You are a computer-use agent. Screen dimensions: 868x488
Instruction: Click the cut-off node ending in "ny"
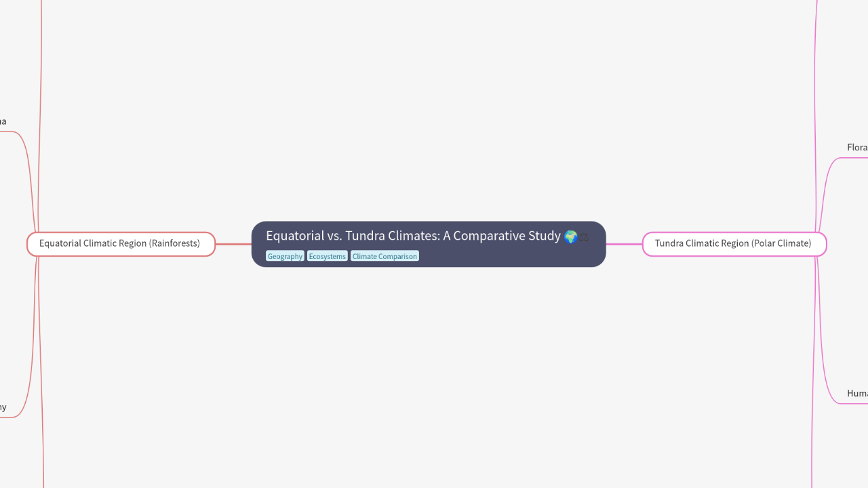[3, 407]
